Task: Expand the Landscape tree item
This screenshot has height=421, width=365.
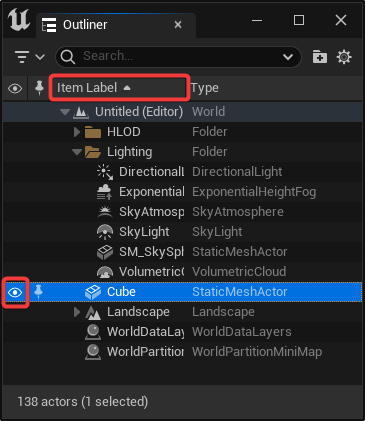Action: (x=77, y=312)
